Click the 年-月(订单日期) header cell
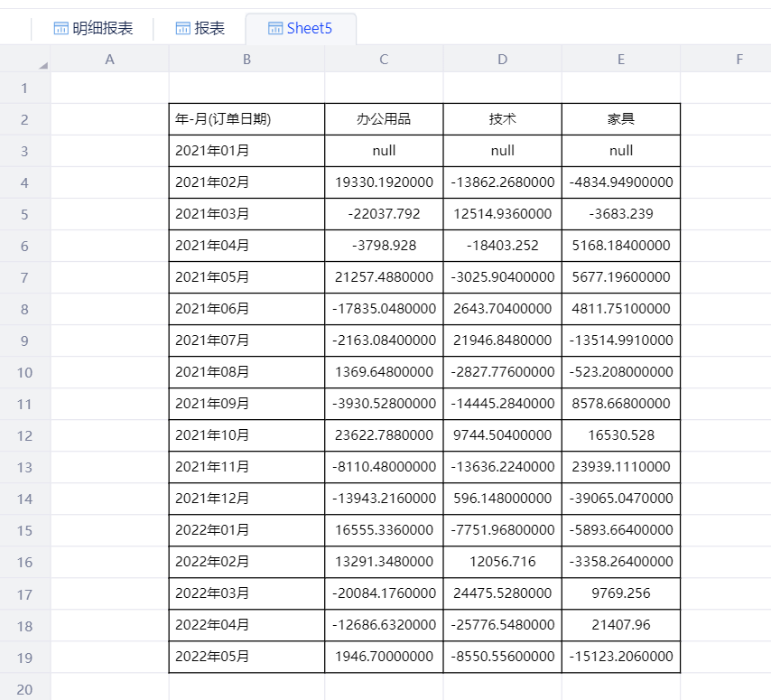The height and width of the screenshot is (700, 771). (x=246, y=119)
